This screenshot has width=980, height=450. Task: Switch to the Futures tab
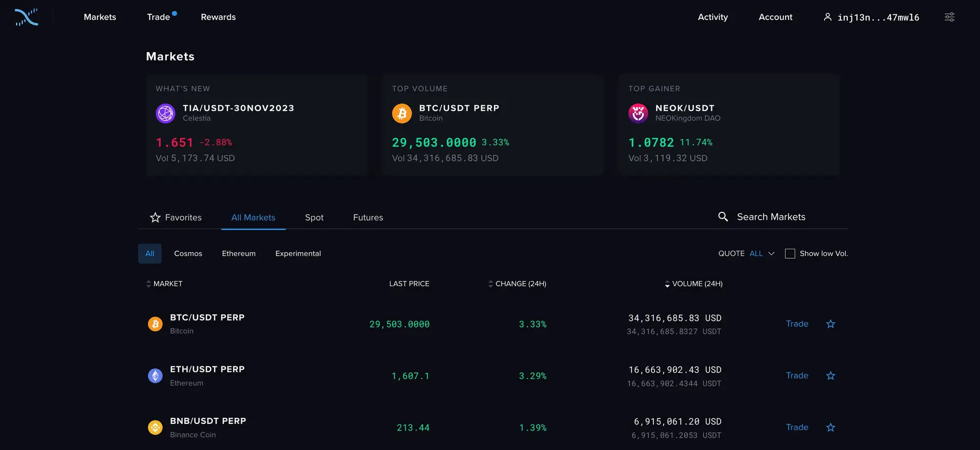[367, 217]
